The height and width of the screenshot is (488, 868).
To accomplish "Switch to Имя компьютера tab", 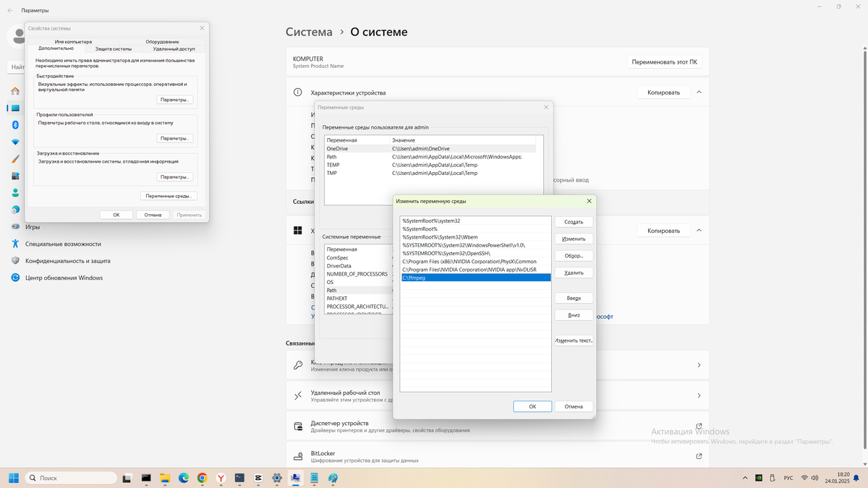I will click(73, 42).
